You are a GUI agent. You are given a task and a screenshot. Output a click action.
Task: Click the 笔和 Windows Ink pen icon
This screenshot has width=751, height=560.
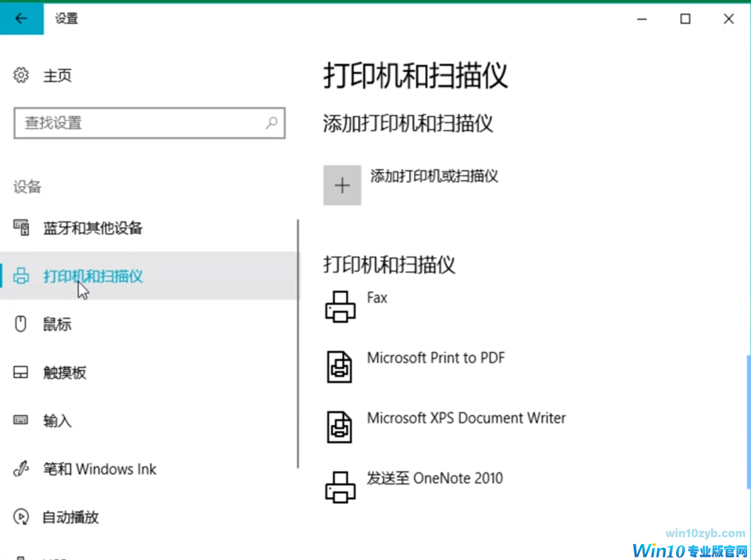[20, 468]
